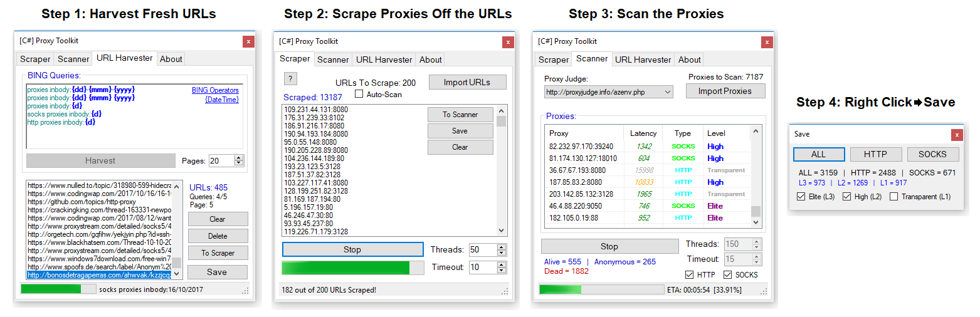Screen dimensions: 980x317
Task: Choose ALL in Save dialog
Action: (x=818, y=154)
